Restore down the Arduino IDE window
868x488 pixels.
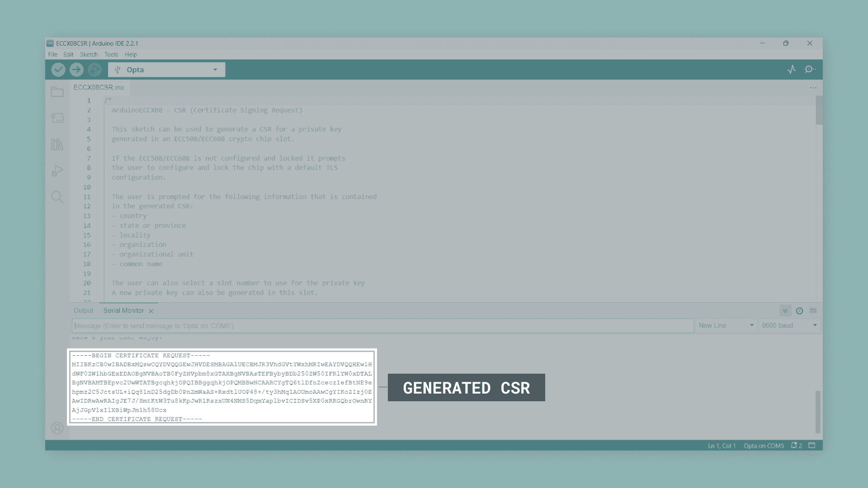(x=786, y=43)
